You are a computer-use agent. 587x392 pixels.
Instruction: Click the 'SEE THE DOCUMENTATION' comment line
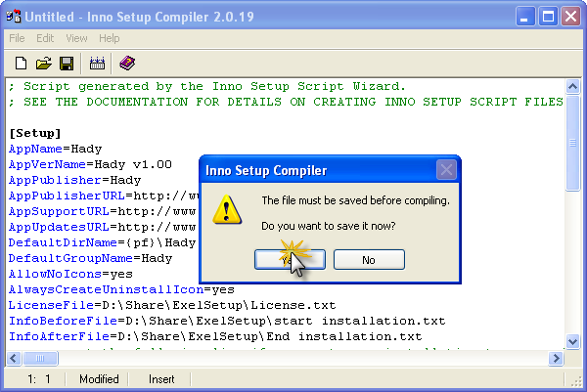point(286,103)
